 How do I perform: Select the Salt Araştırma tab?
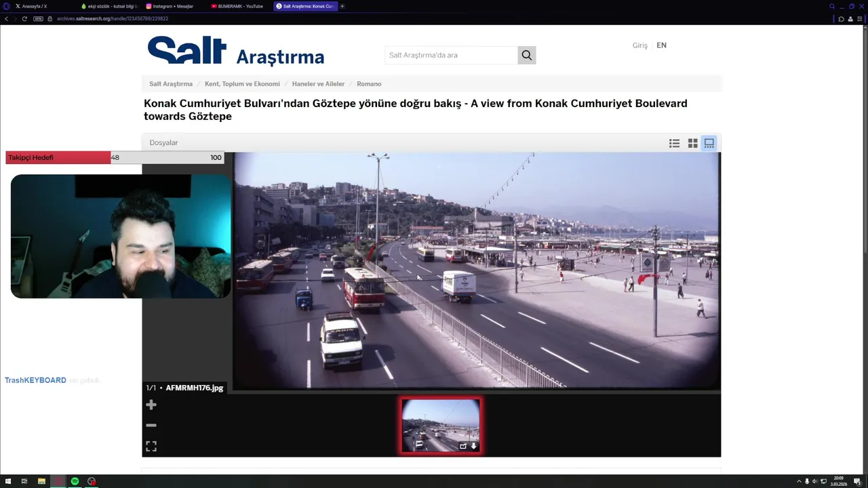(305, 6)
